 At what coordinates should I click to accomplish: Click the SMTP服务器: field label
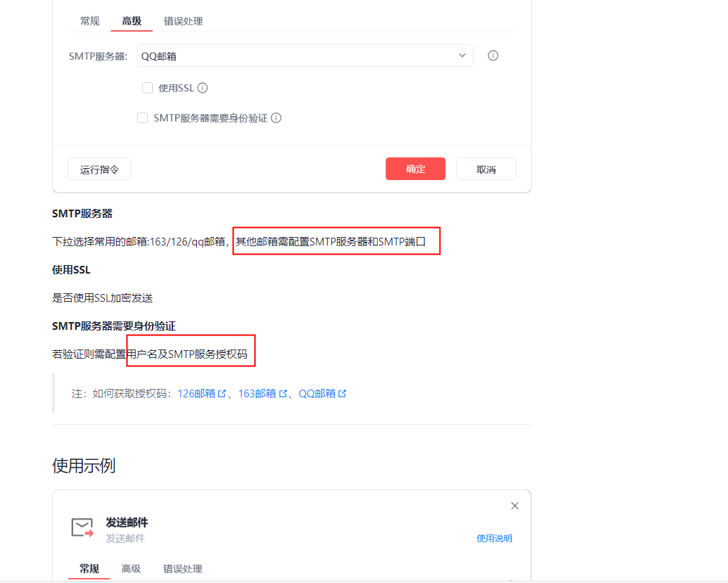pyautogui.click(x=98, y=56)
